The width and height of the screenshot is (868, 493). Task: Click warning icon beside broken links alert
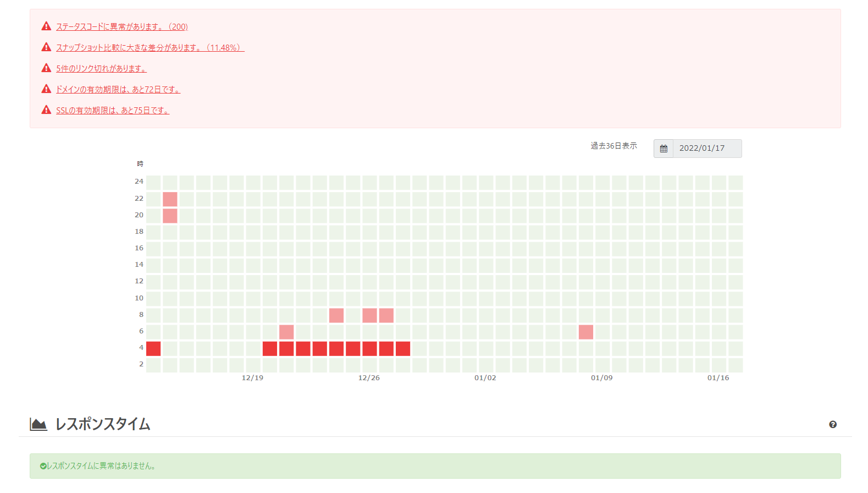pyautogui.click(x=46, y=68)
